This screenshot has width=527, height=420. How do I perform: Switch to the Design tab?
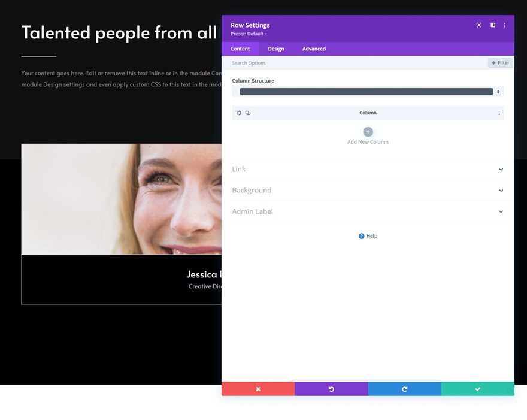276,49
